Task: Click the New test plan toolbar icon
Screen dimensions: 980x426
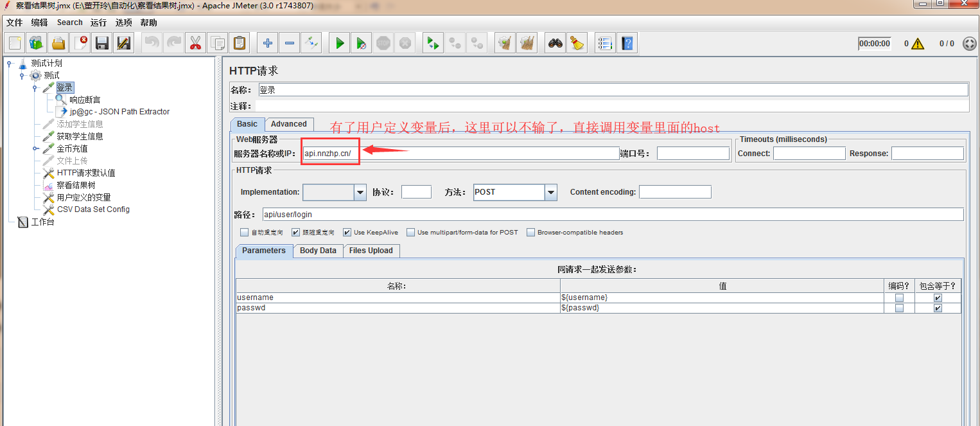Action: click(x=15, y=43)
